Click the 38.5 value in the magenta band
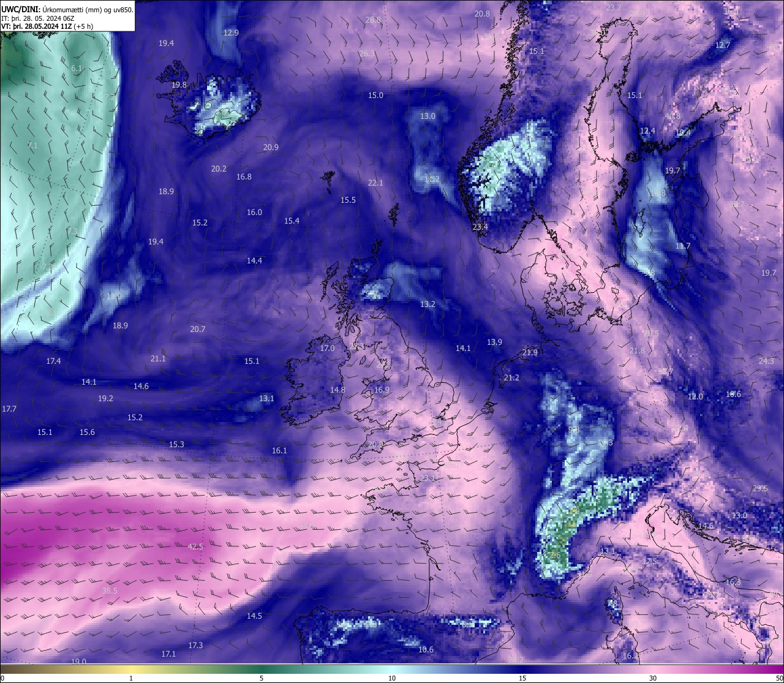Image resolution: width=784 pixels, height=683 pixels. click(x=110, y=591)
